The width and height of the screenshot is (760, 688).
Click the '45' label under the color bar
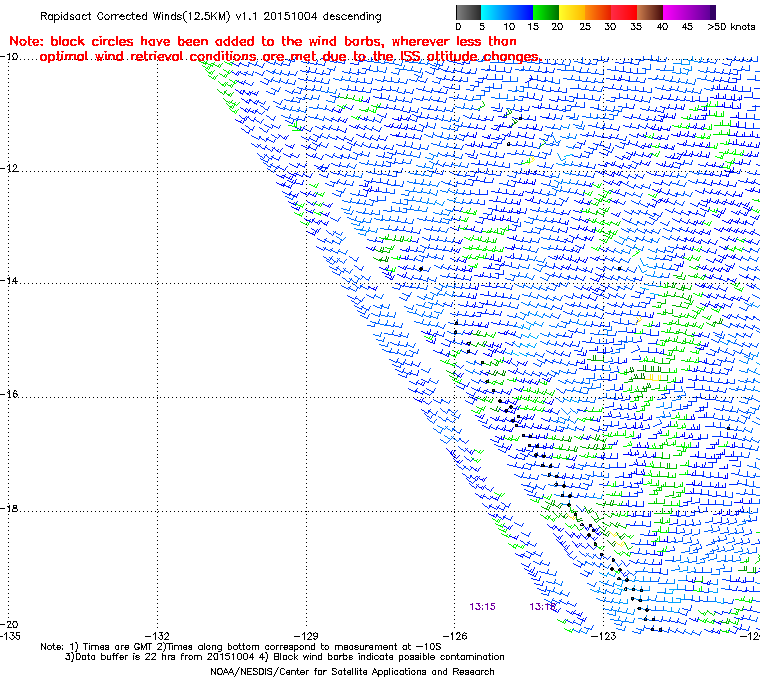point(687,27)
